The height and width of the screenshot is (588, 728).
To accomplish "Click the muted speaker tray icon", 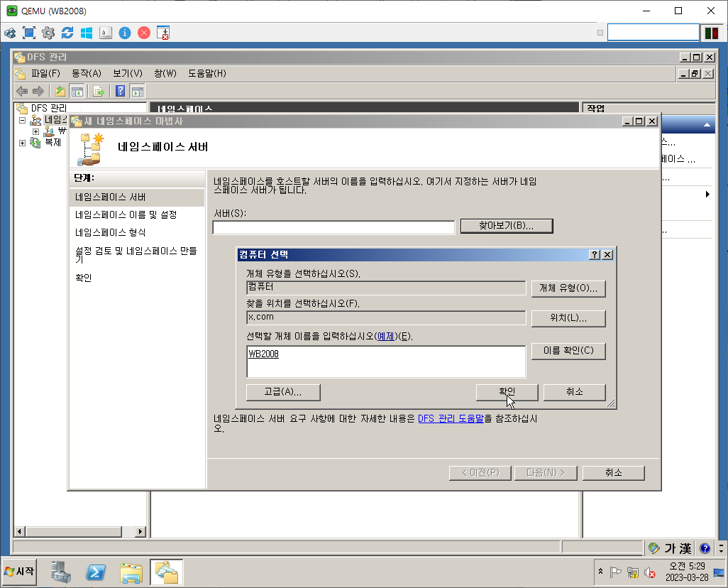I will [649, 572].
